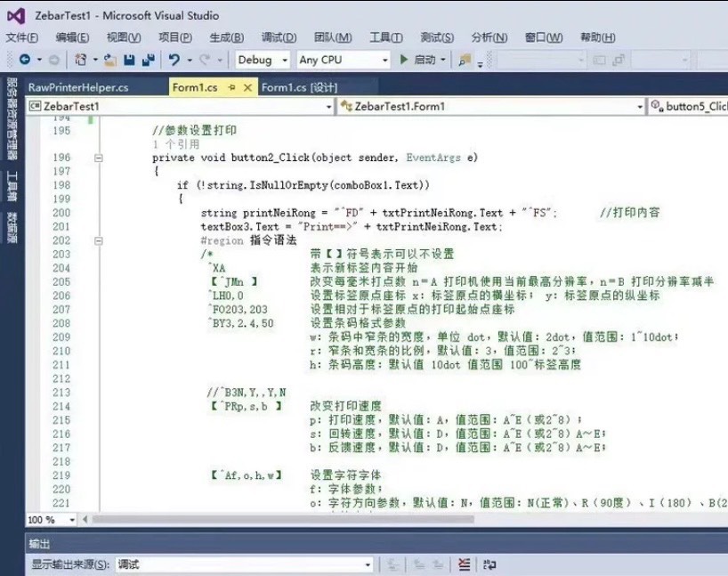Open the ZebarTest1 project scope dropdown
Image resolution: width=728 pixels, height=576 pixels.
tap(180, 106)
